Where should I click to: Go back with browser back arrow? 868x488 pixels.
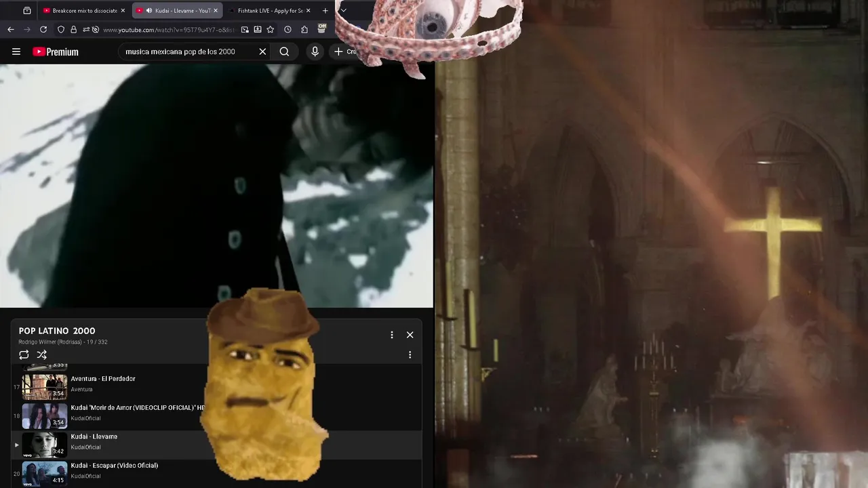point(11,30)
